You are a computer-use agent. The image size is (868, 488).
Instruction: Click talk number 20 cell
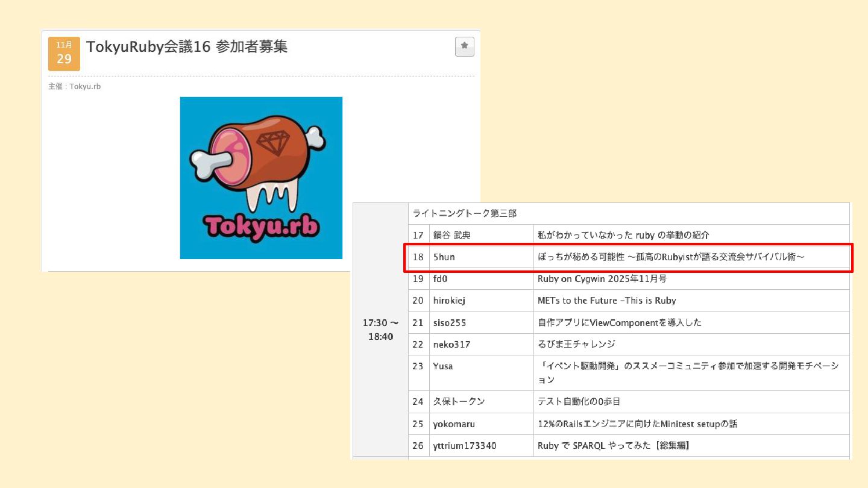(418, 301)
